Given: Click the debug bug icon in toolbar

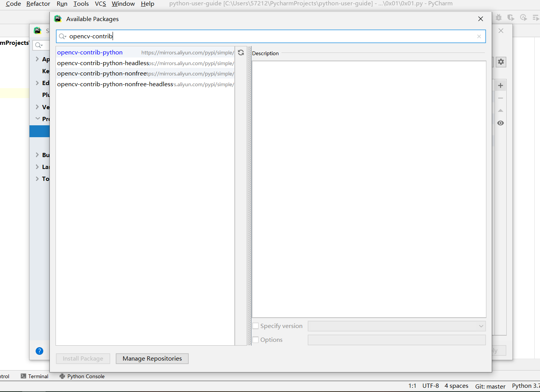Looking at the screenshot, I should [x=499, y=18].
